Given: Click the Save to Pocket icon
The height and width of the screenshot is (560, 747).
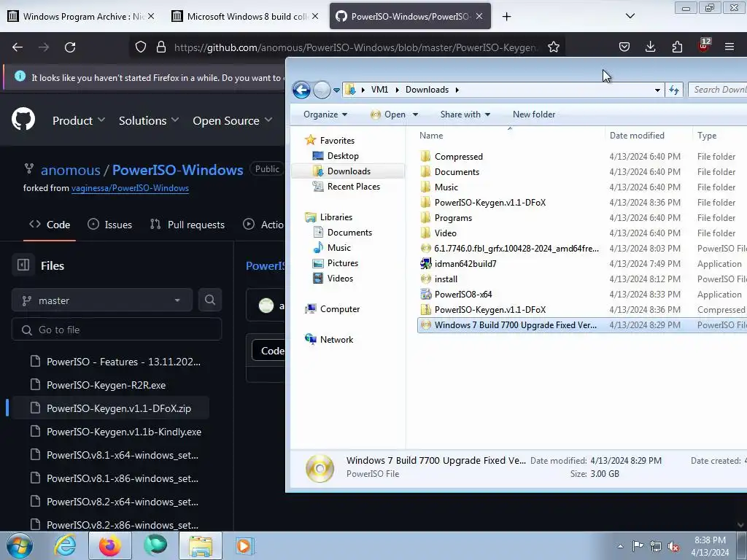Looking at the screenshot, I should click(624, 47).
